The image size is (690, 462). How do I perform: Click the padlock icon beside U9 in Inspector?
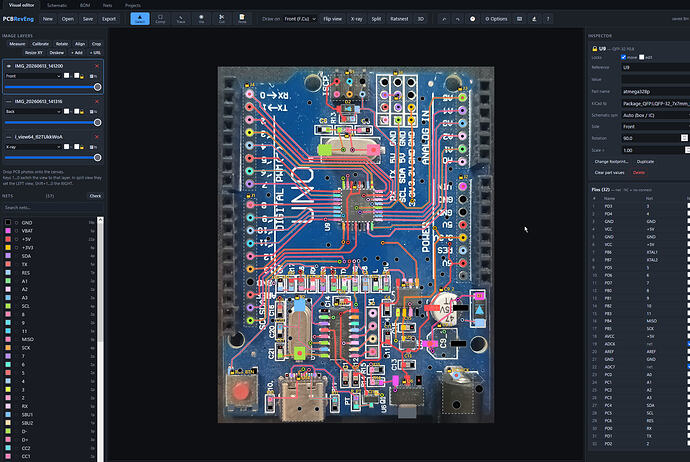coord(595,48)
